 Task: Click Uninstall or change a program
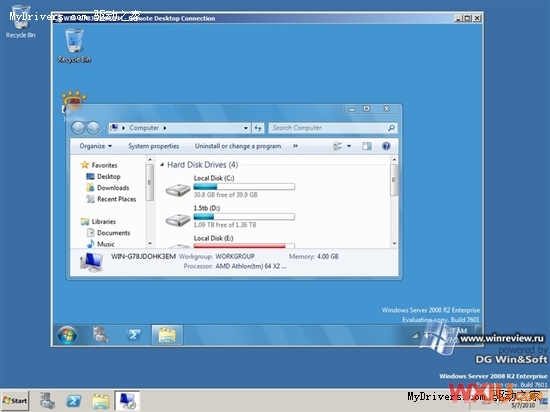tap(238, 146)
